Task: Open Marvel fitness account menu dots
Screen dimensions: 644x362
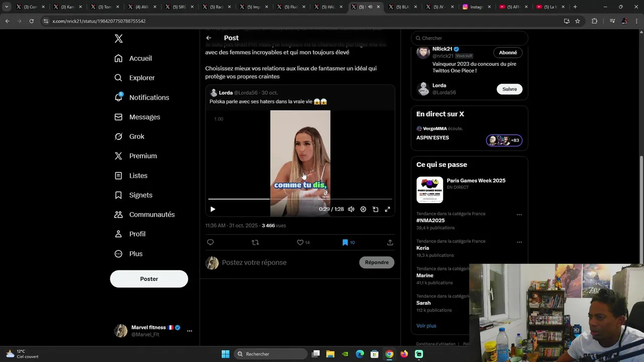Action: 190,331
